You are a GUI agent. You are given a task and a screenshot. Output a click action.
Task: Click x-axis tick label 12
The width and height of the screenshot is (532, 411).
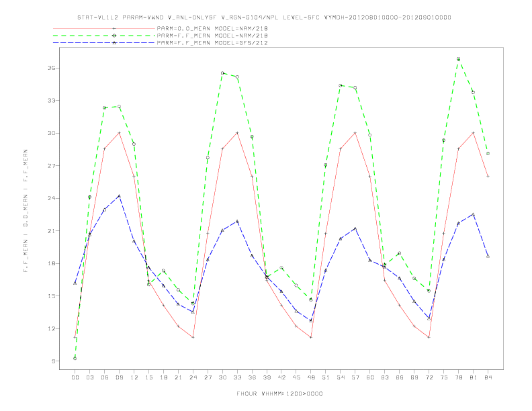click(x=134, y=377)
